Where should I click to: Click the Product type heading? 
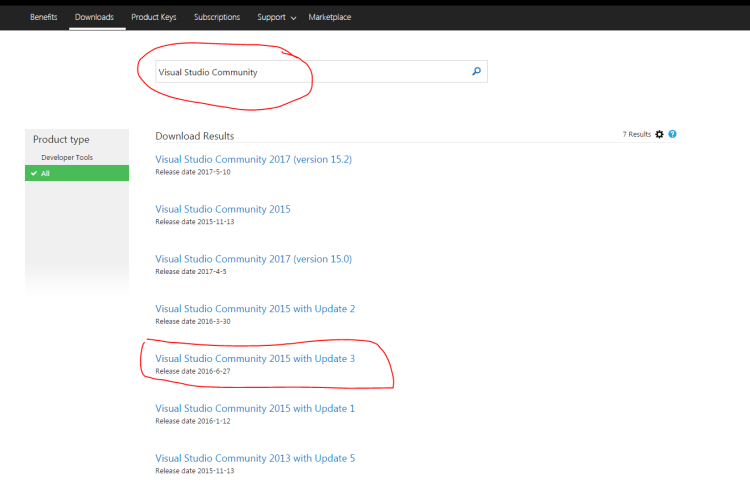(61, 140)
